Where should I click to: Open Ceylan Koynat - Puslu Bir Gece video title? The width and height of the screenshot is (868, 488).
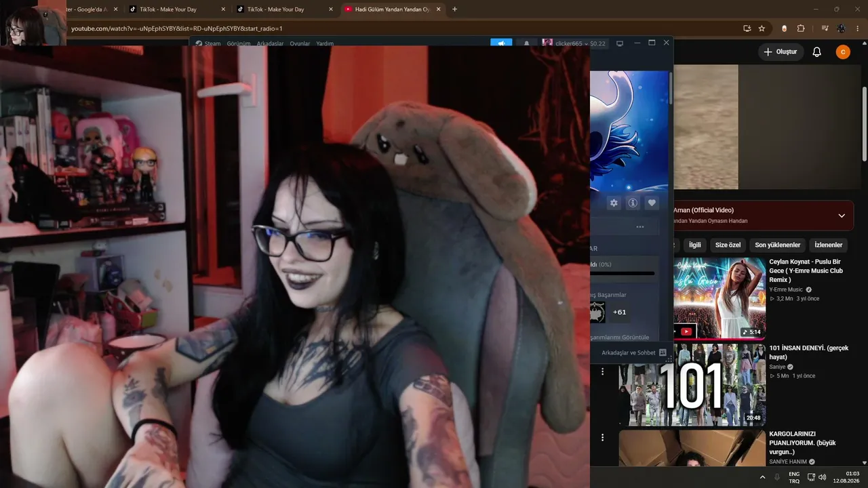807,270
